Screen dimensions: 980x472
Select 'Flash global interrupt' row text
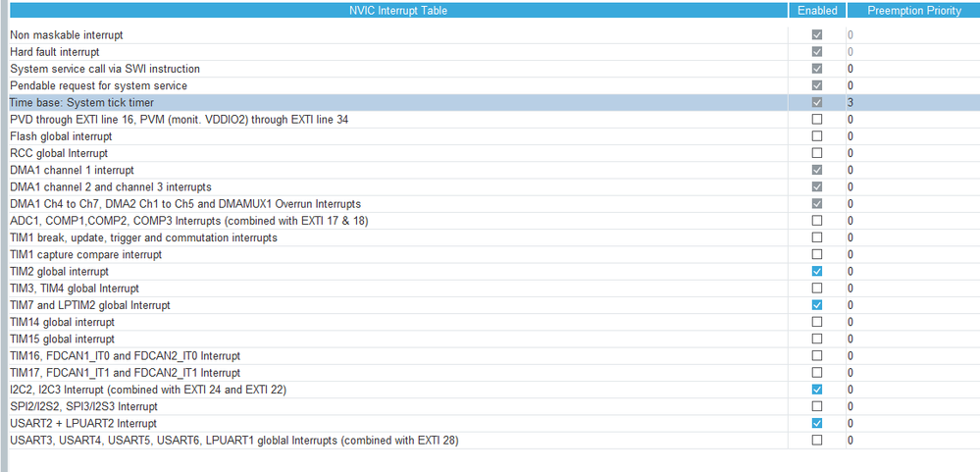(x=61, y=136)
